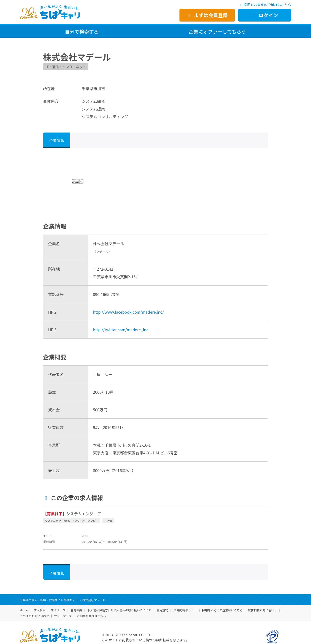Open the twitter.com/madere_inc link
Image resolution: width=311 pixels, height=644 pixels.
pyautogui.click(x=120, y=330)
